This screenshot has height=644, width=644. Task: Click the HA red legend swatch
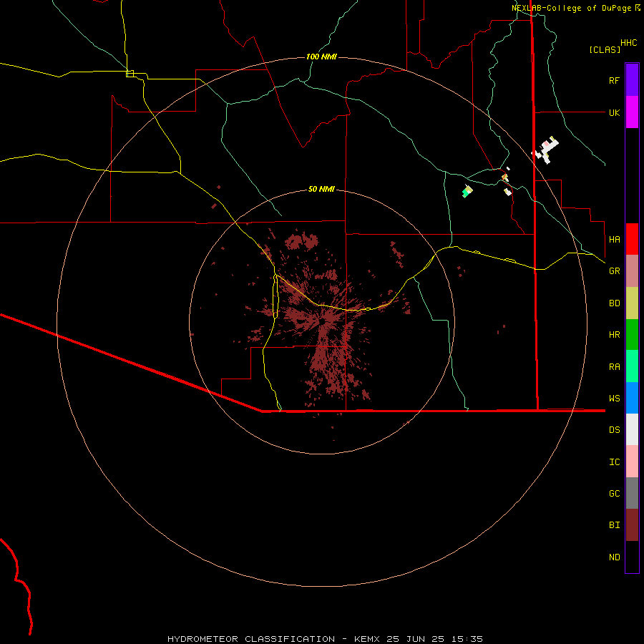point(632,239)
